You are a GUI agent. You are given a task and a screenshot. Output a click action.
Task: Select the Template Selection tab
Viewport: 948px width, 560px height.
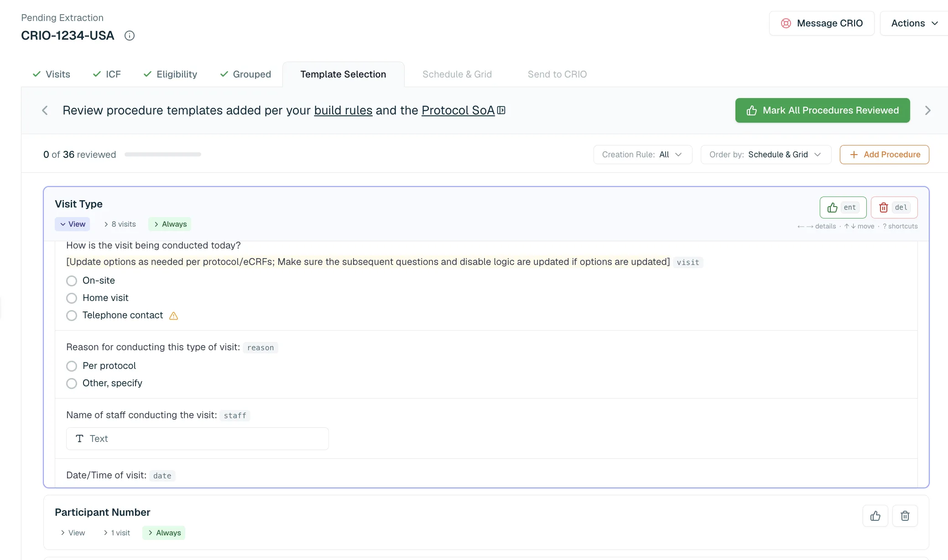click(343, 74)
